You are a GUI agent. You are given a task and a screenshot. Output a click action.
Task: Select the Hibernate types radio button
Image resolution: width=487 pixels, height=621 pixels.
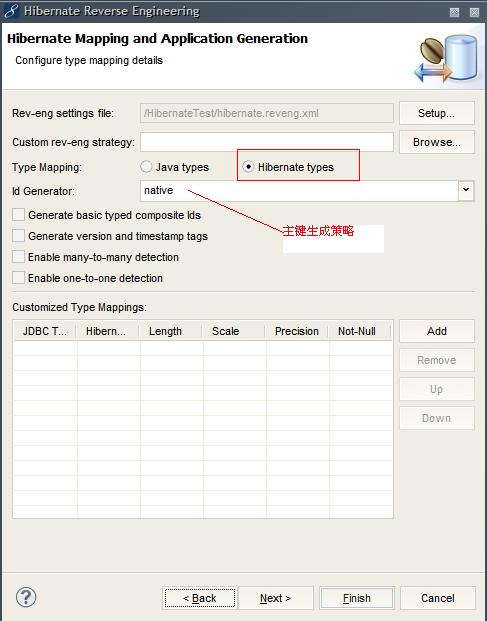[248, 167]
